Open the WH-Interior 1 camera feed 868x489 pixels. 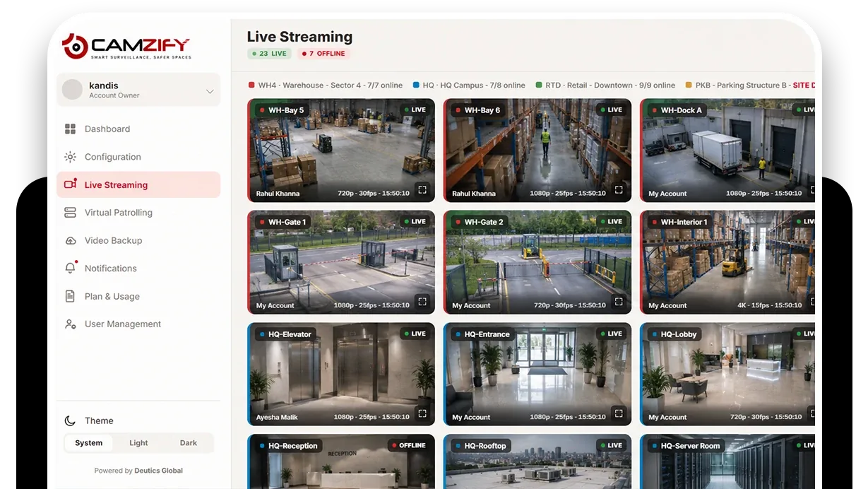point(727,262)
